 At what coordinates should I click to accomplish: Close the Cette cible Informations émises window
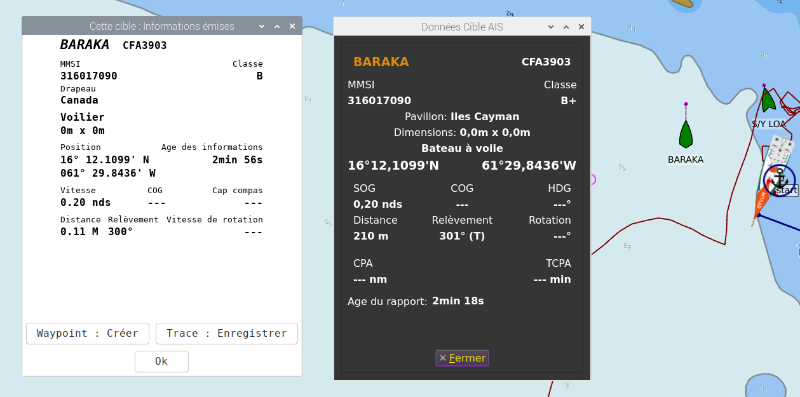coord(292,27)
